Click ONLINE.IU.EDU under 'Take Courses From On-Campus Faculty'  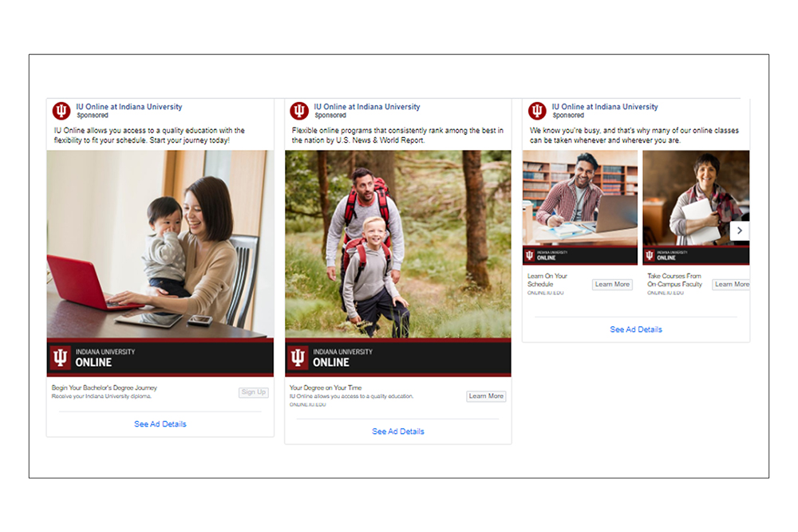point(666,293)
